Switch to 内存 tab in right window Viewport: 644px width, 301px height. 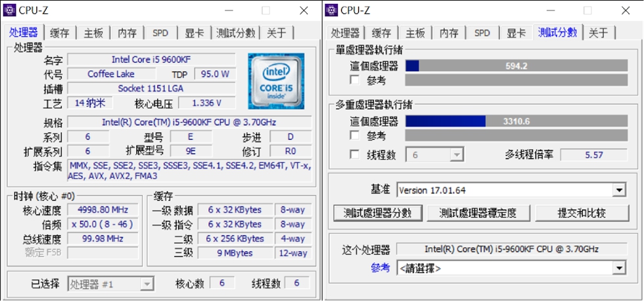(x=449, y=34)
